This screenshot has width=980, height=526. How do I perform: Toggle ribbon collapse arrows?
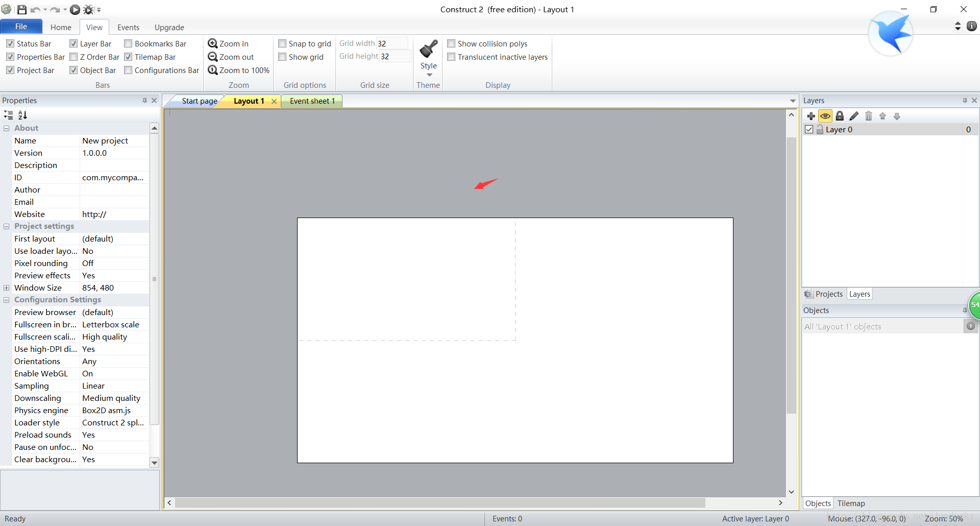[958, 26]
